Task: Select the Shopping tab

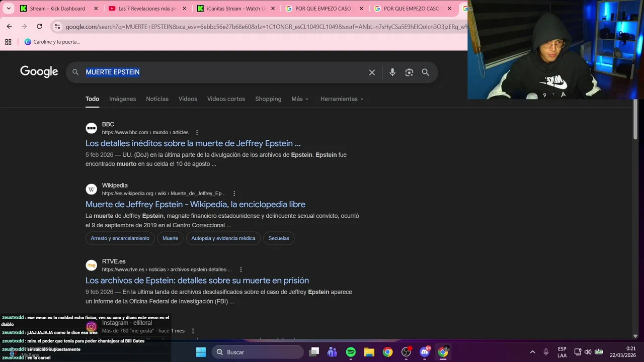Action: 268,99
